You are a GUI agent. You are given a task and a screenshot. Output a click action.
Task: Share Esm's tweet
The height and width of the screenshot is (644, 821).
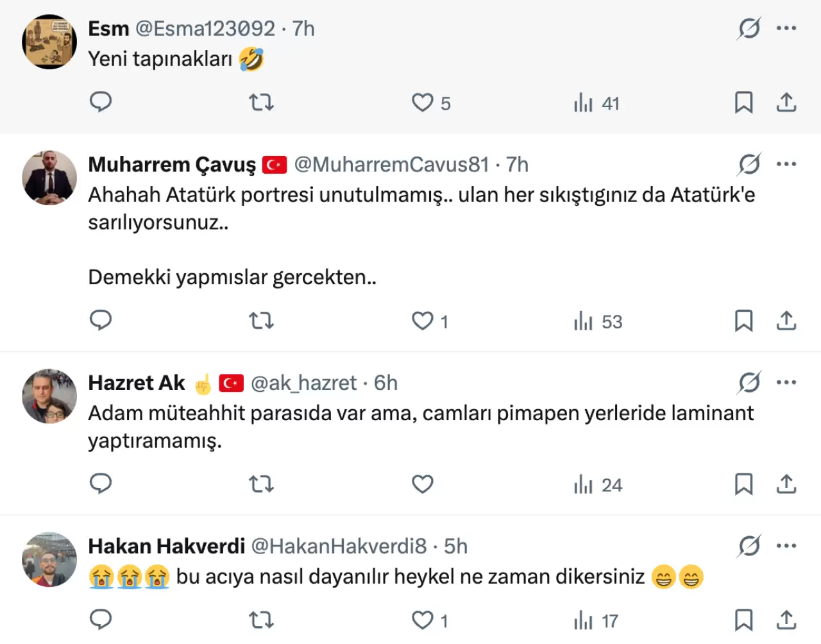[x=786, y=103]
